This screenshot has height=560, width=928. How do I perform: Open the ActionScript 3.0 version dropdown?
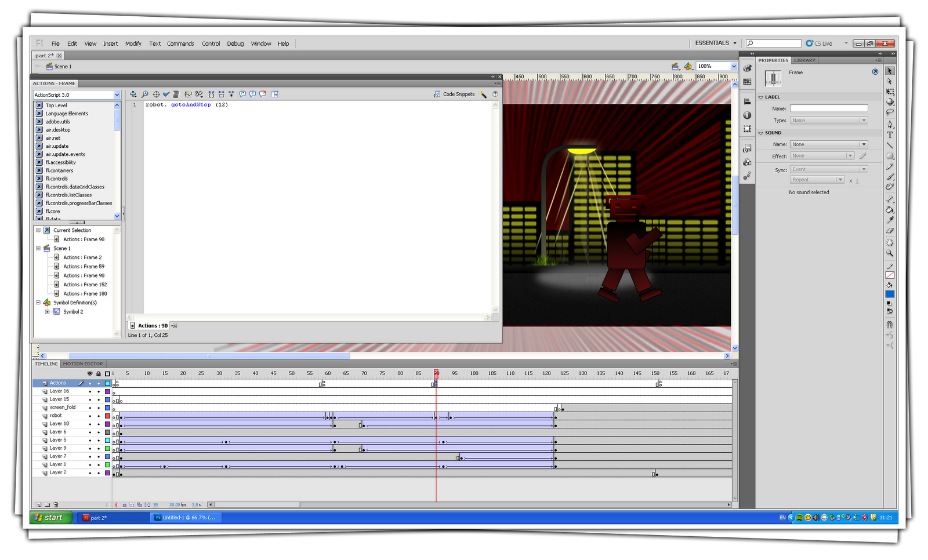77,95
